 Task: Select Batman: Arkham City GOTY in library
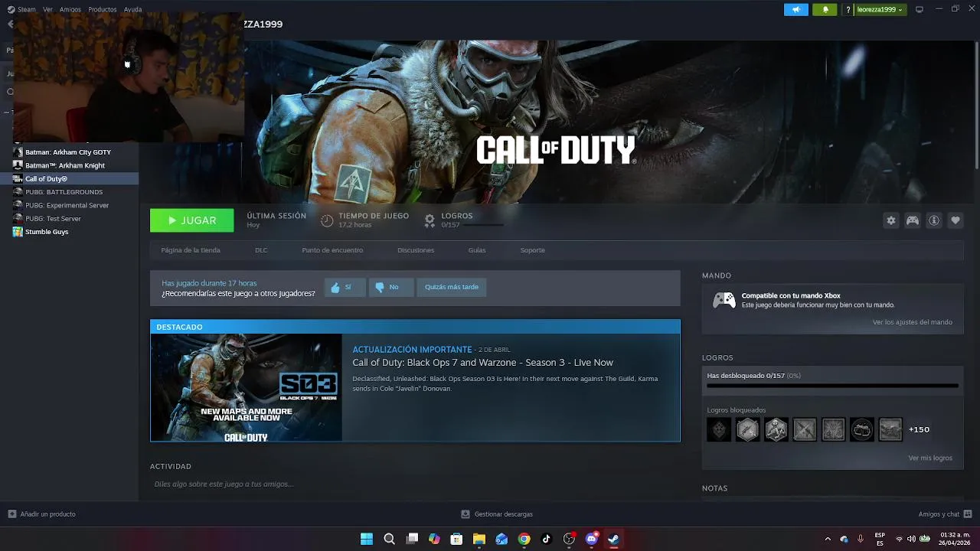pyautogui.click(x=69, y=152)
